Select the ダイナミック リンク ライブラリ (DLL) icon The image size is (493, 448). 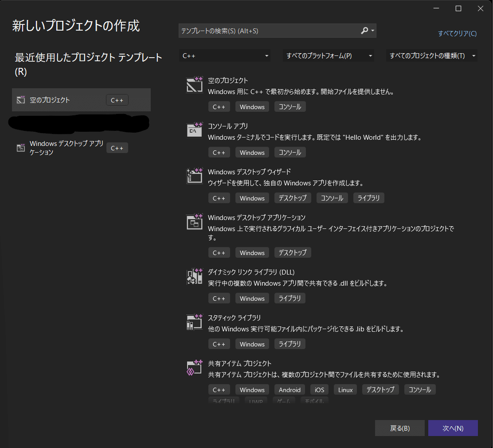click(x=194, y=276)
